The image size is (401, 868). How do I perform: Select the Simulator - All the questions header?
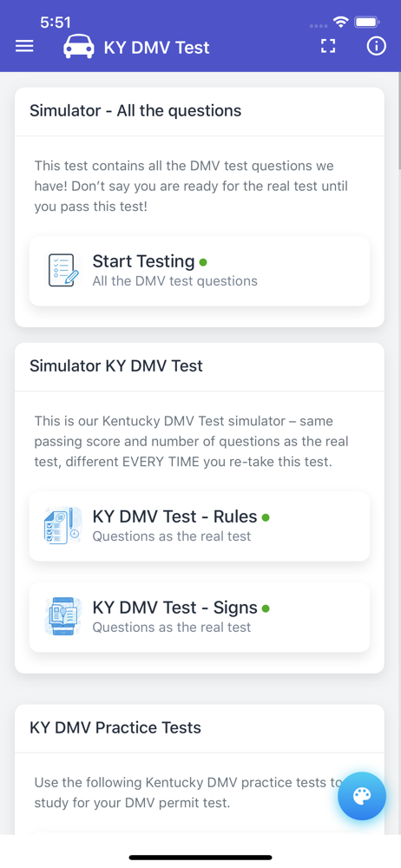coord(135,111)
